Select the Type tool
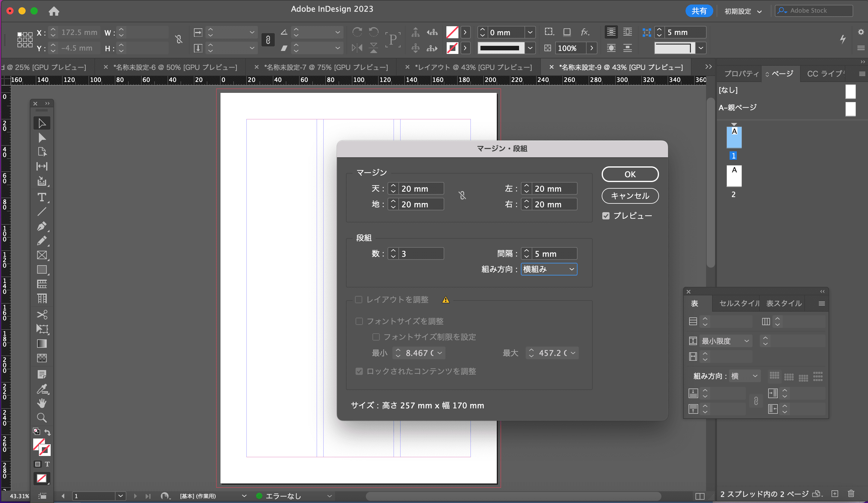Screen dimensions: 868x503 point(42,197)
